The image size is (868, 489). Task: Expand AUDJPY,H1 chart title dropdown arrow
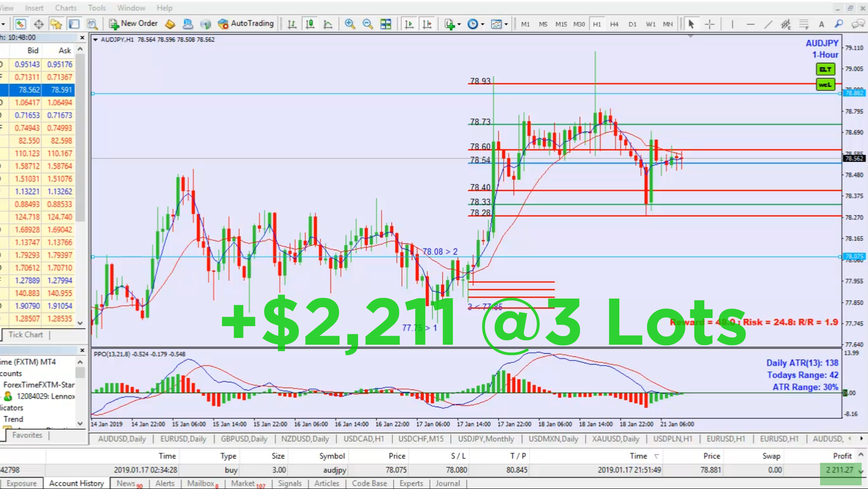point(95,40)
